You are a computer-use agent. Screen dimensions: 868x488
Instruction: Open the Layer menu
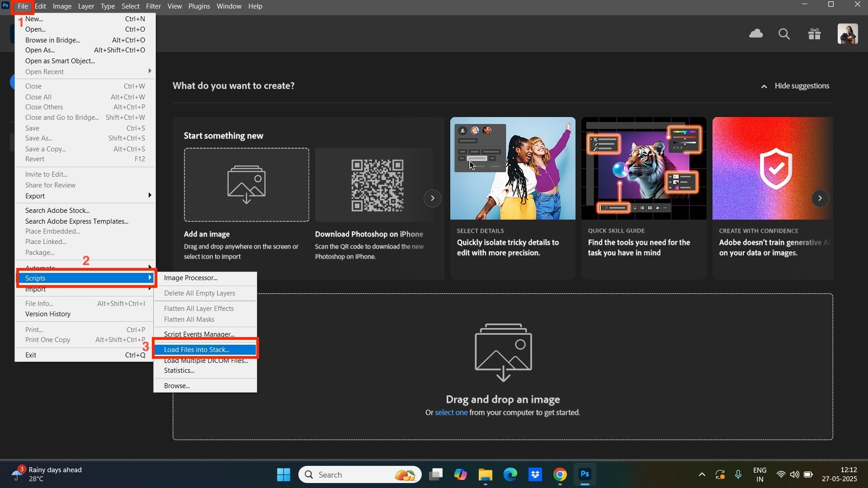(x=86, y=6)
